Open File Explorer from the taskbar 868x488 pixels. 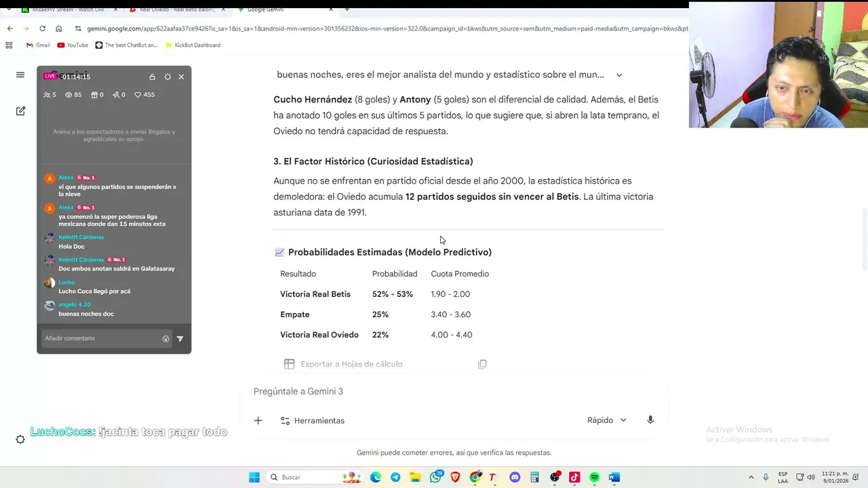(x=415, y=477)
